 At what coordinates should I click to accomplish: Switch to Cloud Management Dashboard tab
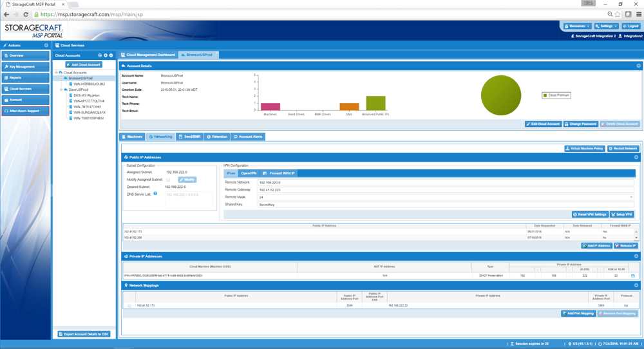pyautogui.click(x=148, y=55)
